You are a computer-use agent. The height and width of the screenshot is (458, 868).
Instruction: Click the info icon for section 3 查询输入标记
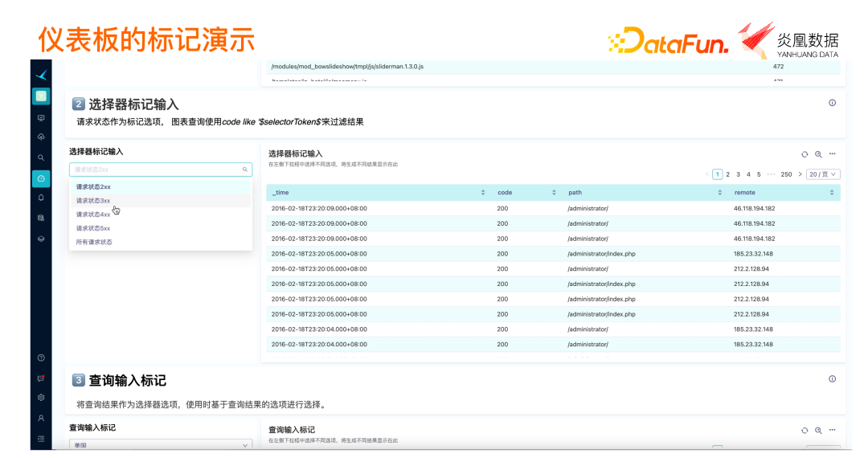click(832, 379)
